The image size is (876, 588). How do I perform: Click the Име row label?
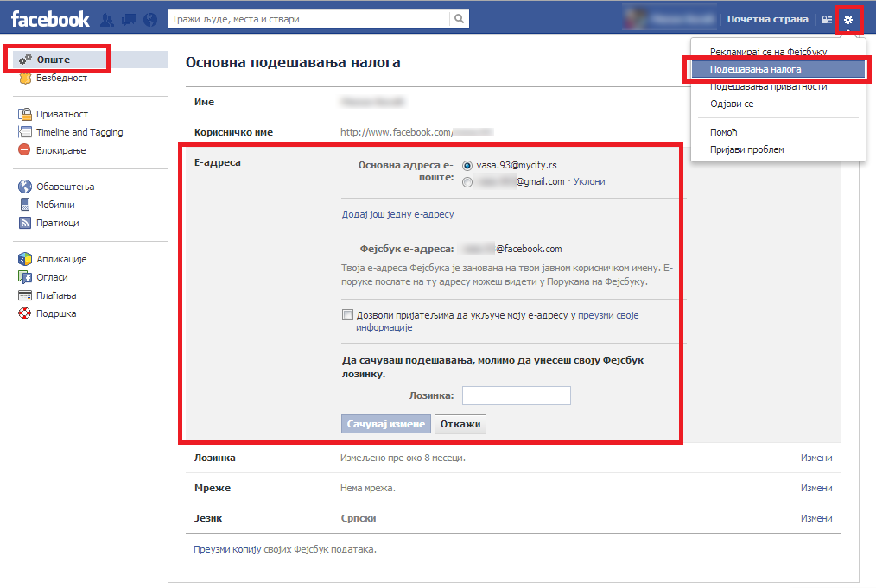tap(204, 102)
